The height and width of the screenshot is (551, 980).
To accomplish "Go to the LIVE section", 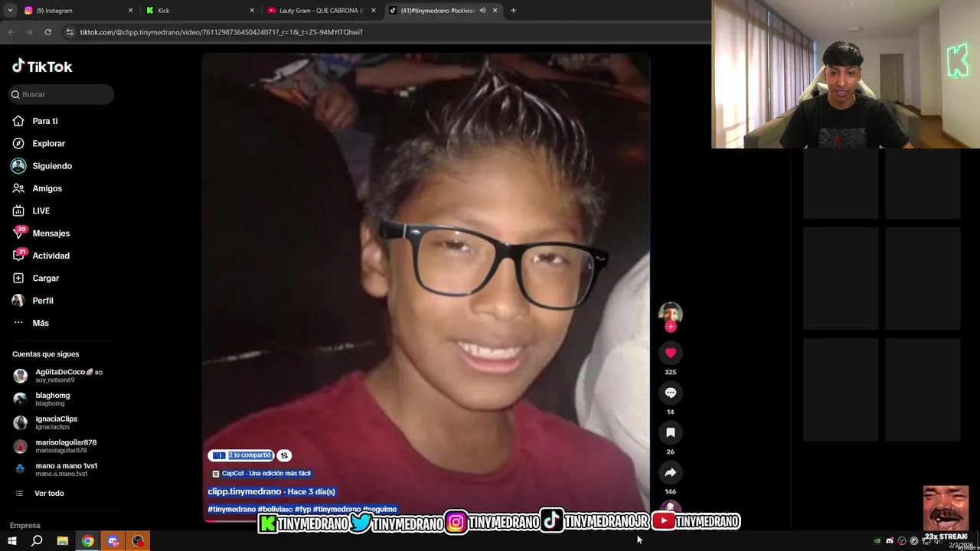I will 41,210.
